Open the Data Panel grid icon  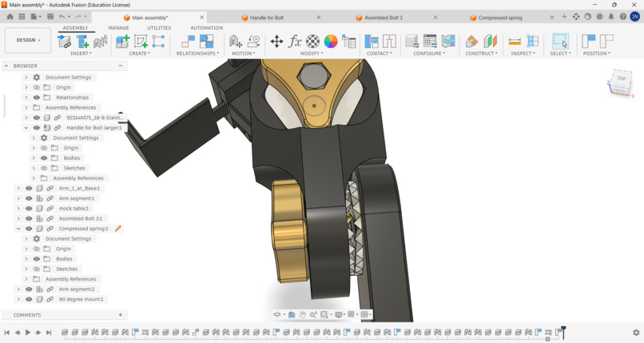click(x=22, y=17)
